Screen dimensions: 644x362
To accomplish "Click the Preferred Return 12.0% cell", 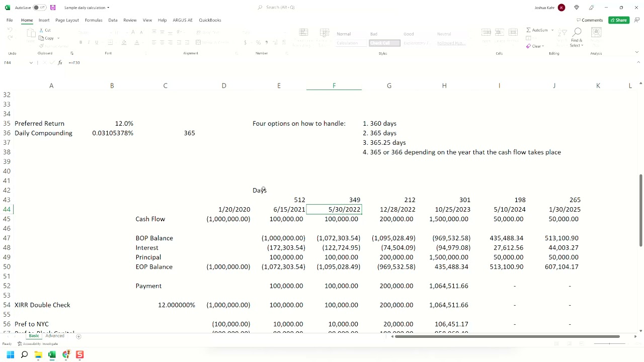I will pos(112,123).
